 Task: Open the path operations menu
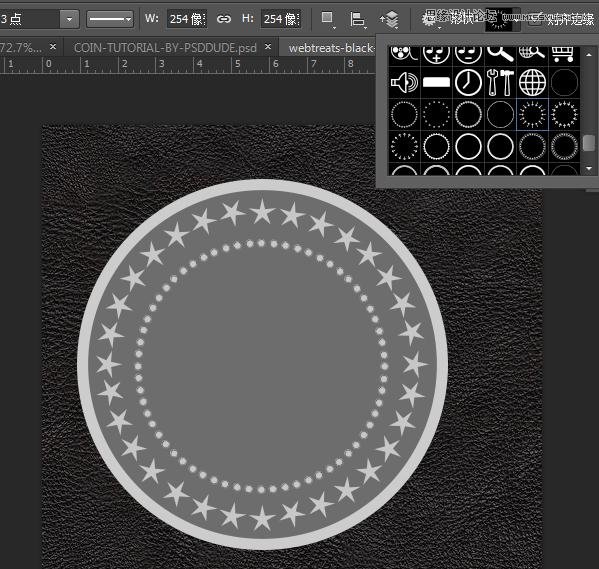[x=327, y=19]
